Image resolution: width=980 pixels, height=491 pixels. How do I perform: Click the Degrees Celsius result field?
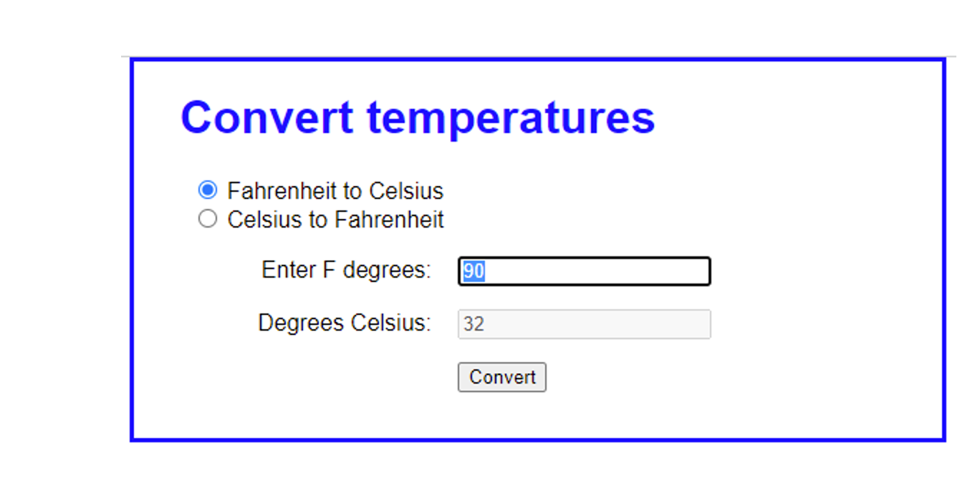(x=584, y=324)
